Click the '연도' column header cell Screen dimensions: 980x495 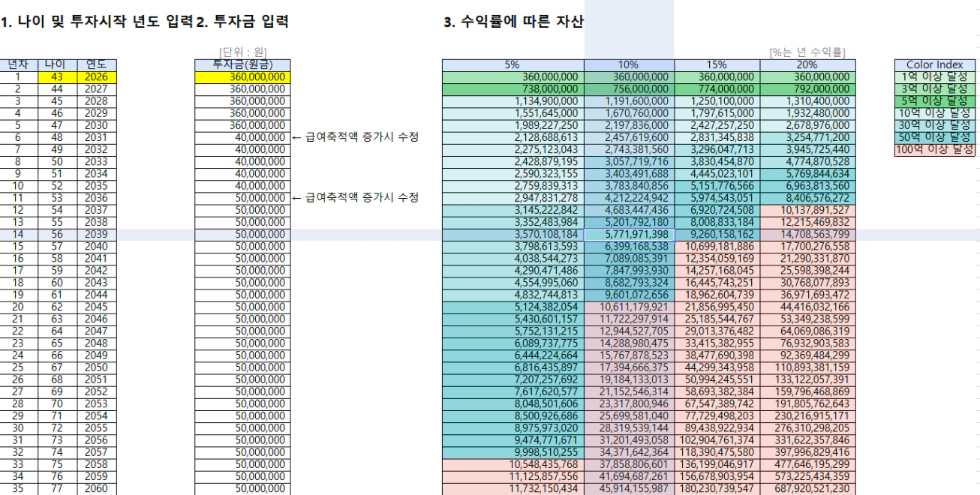pyautogui.click(x=95, y=65)
